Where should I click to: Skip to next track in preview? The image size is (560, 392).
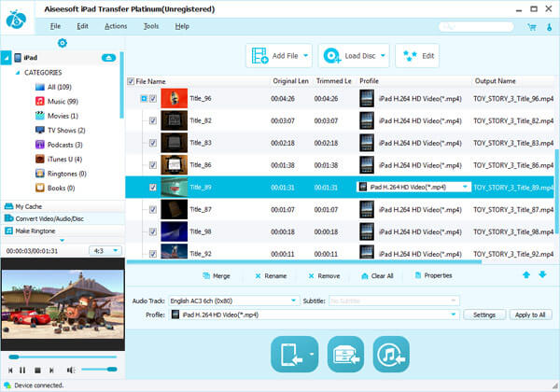pyautogui.click(x=51, y=371)
